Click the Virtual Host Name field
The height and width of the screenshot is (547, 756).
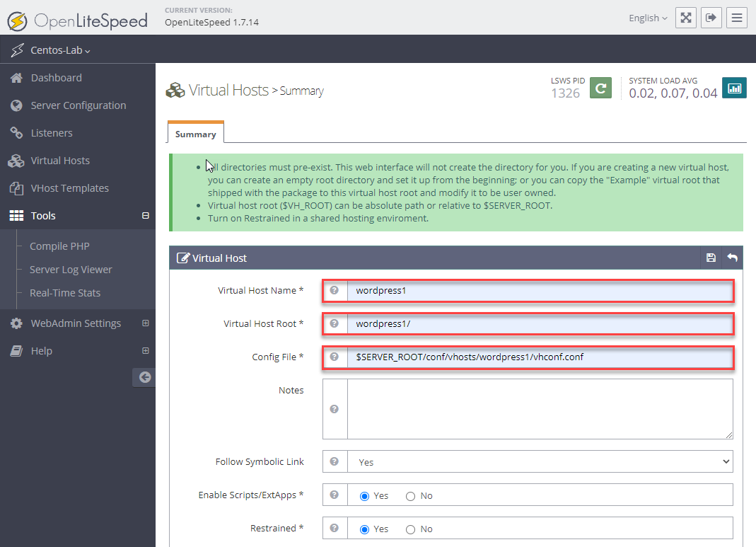[x=540, y=290]
